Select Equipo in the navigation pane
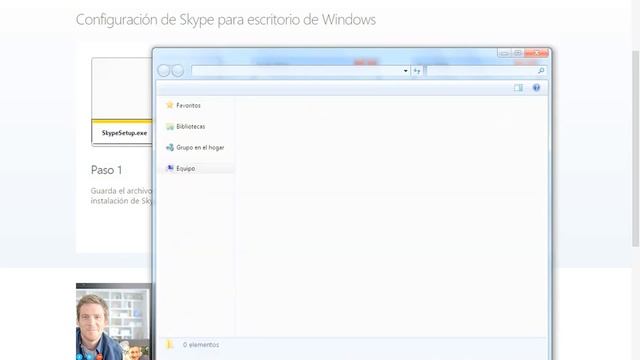This screenshot has width=640, height=360. 185,168
